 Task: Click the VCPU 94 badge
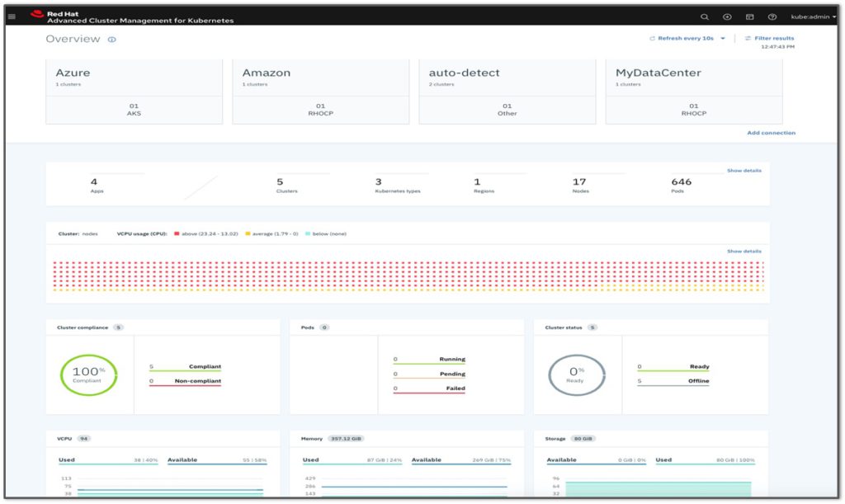83,439
